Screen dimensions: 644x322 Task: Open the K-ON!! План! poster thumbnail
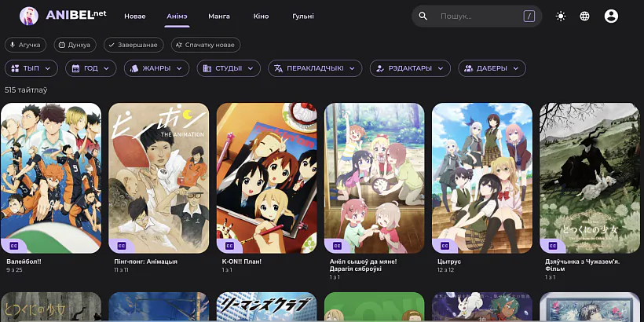pyautogui.click(x=266, y=177)
